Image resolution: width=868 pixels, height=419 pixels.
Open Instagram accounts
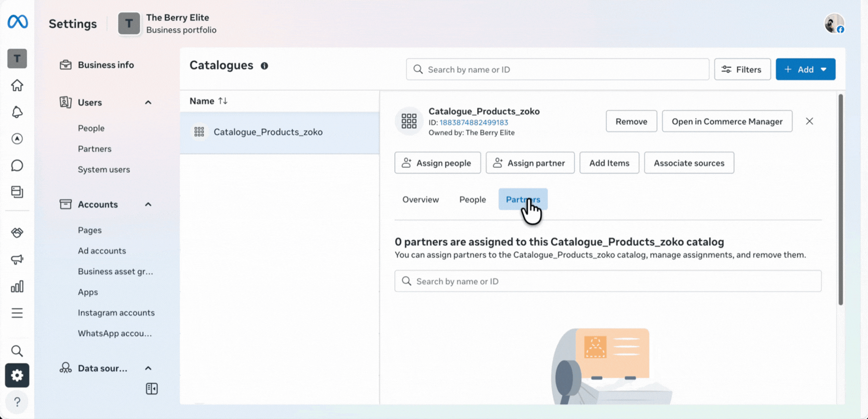pyautogui.click(x=116, y=313)
